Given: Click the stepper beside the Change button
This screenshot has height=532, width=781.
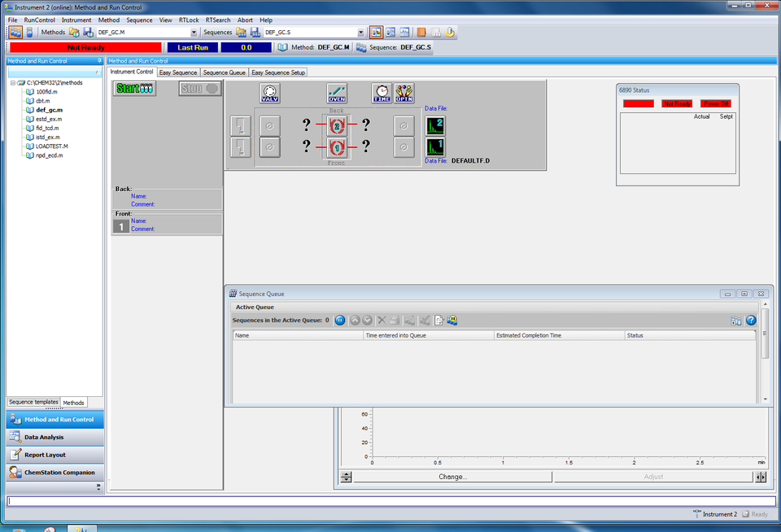Looking at the screenshot, I should (x=345, y=476).
